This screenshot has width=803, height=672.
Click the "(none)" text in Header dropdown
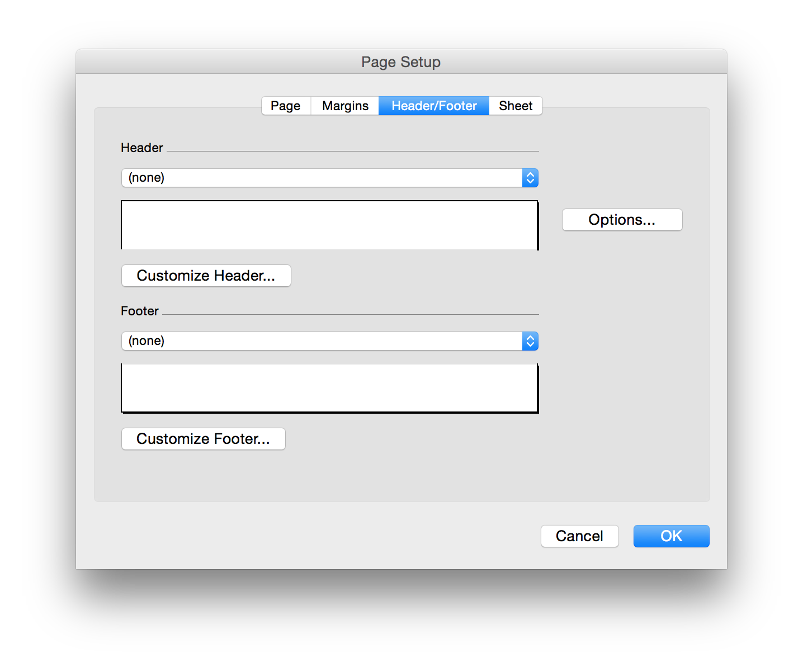click(147, 178)
